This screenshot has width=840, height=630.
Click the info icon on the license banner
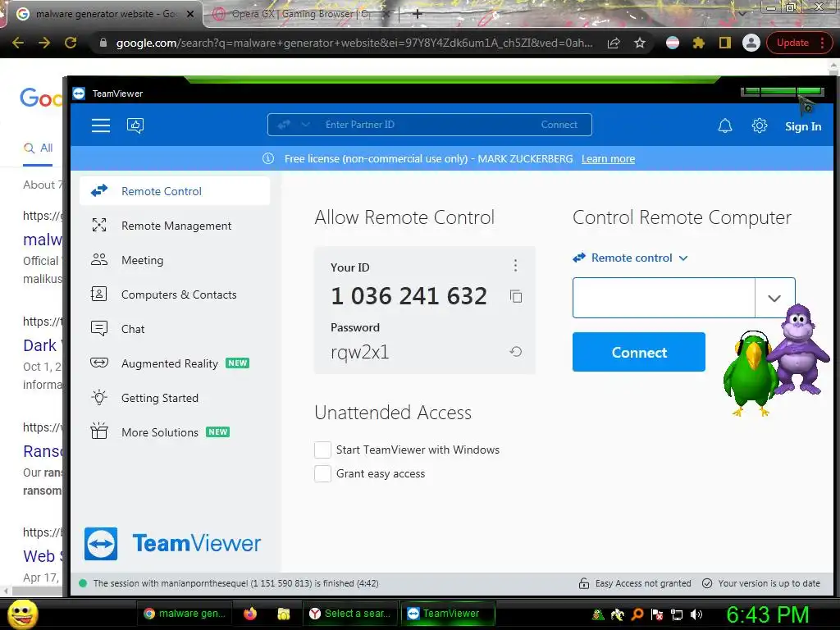coord(268,158)
